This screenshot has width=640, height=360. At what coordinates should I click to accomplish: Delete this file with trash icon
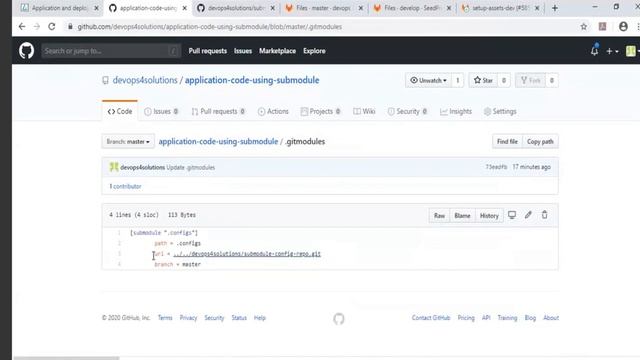click(544, 215)
